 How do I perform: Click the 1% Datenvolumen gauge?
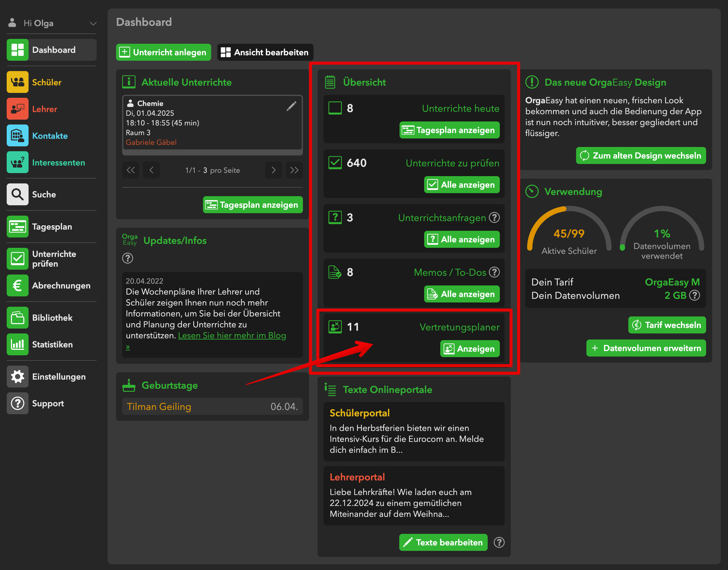[x=662, y=233]
